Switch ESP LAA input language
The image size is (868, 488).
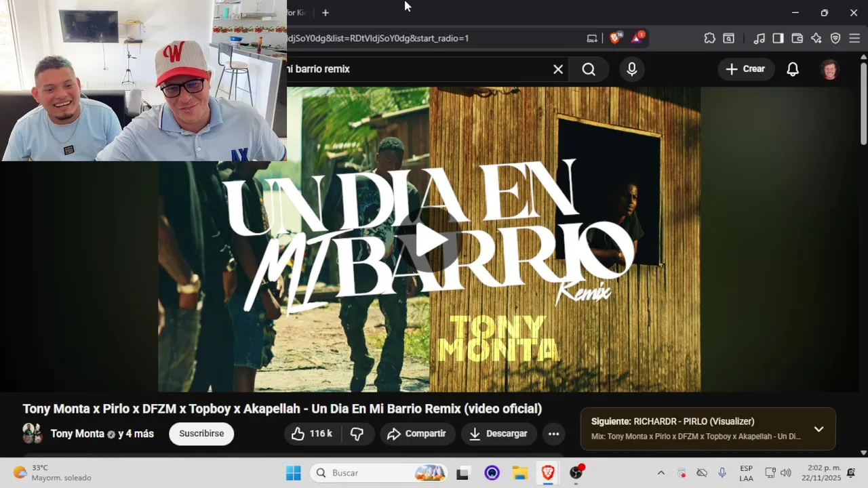(746, 473)
